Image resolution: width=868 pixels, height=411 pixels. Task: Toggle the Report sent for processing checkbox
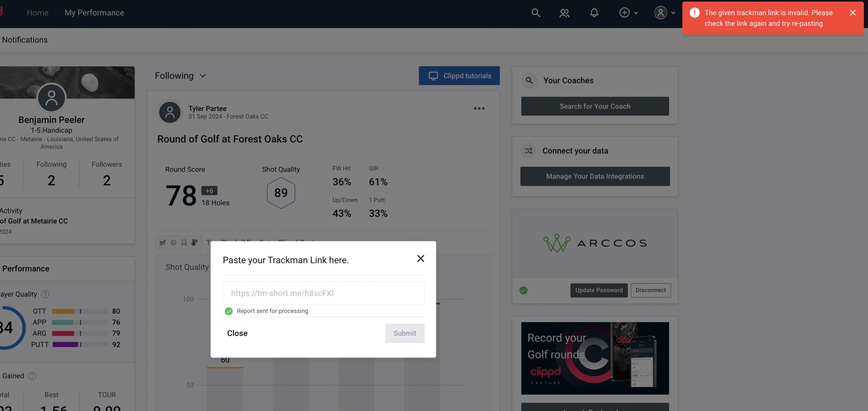coord(227,311)
